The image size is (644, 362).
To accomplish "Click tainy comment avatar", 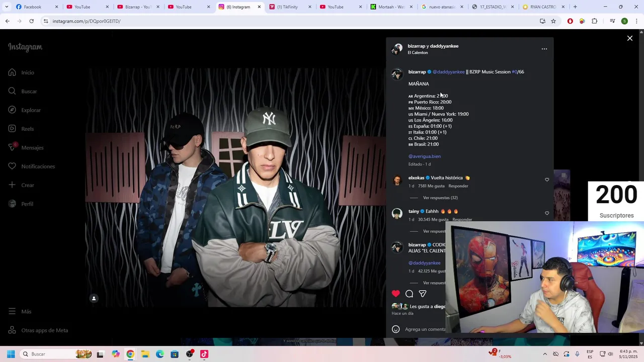I will click(x=397, y=214).
